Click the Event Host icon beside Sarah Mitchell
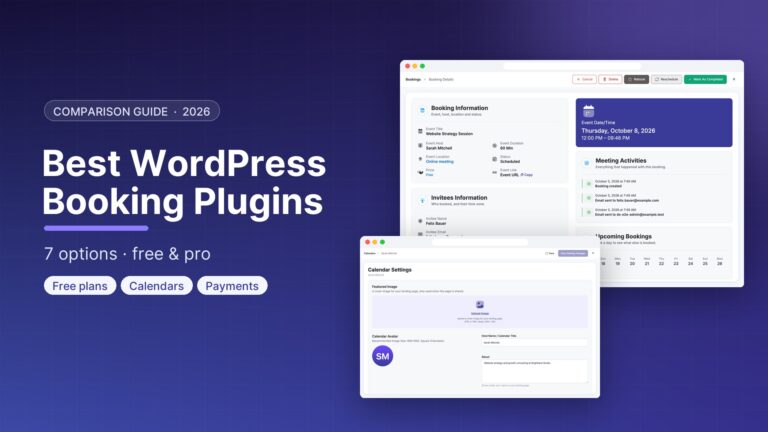The image size is (768, 432). point(420,145)
